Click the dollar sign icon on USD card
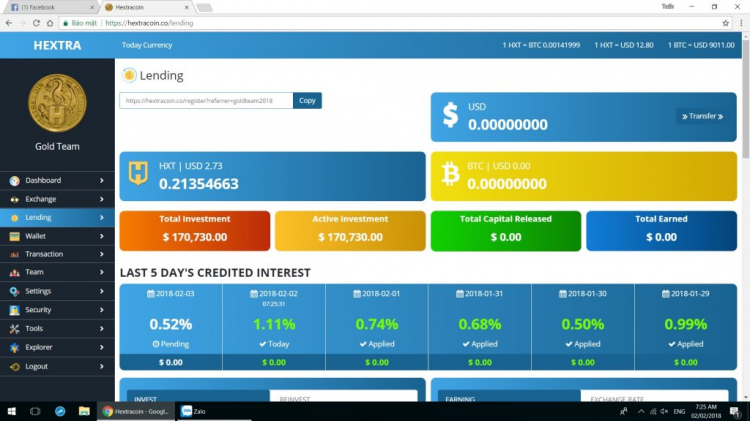 tap(450, 115)
